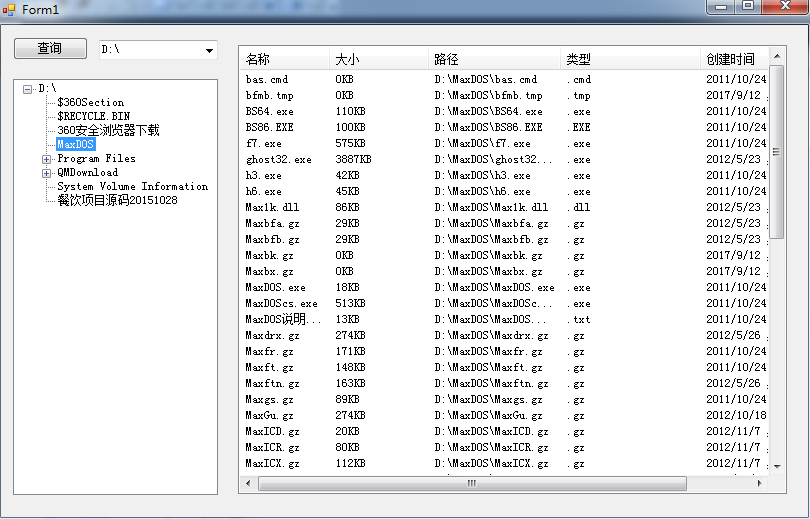810x519 pixels.
Task: Select the ghost32.exe file row
Action: (504, 160)
